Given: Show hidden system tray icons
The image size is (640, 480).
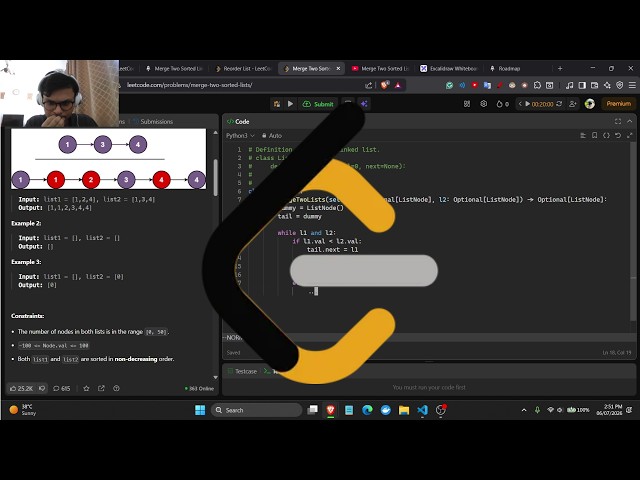Looking at the screenshot, I should point(524,410).
